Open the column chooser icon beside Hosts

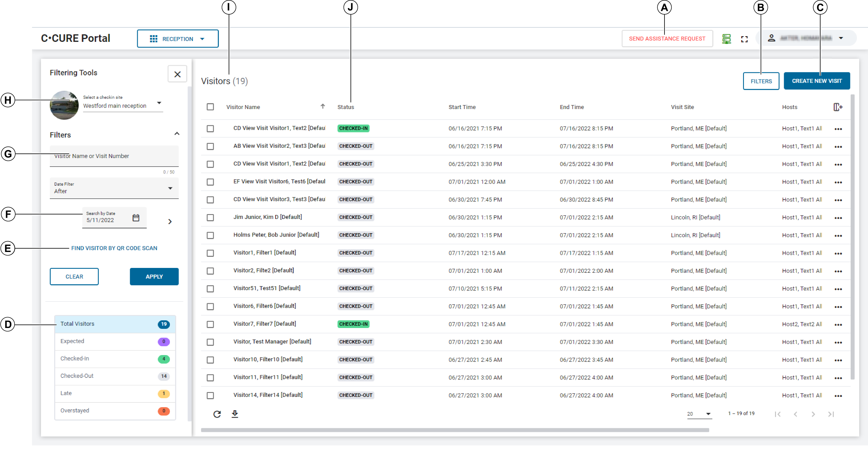(838, 107)
